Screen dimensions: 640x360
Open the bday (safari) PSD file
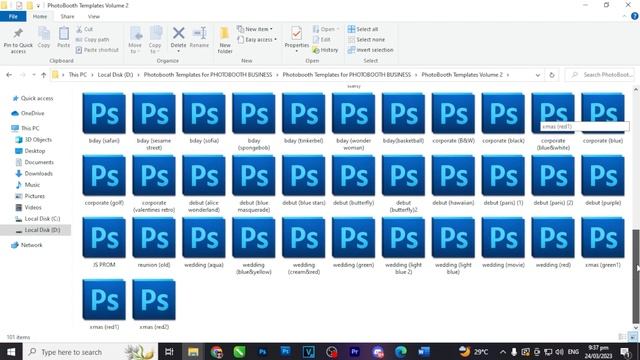[x=104, y=113]
